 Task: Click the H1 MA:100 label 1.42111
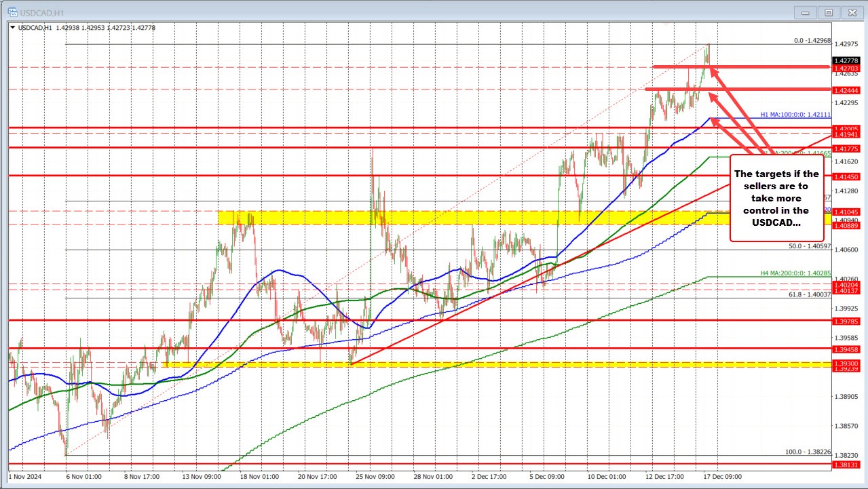point(795,115)
